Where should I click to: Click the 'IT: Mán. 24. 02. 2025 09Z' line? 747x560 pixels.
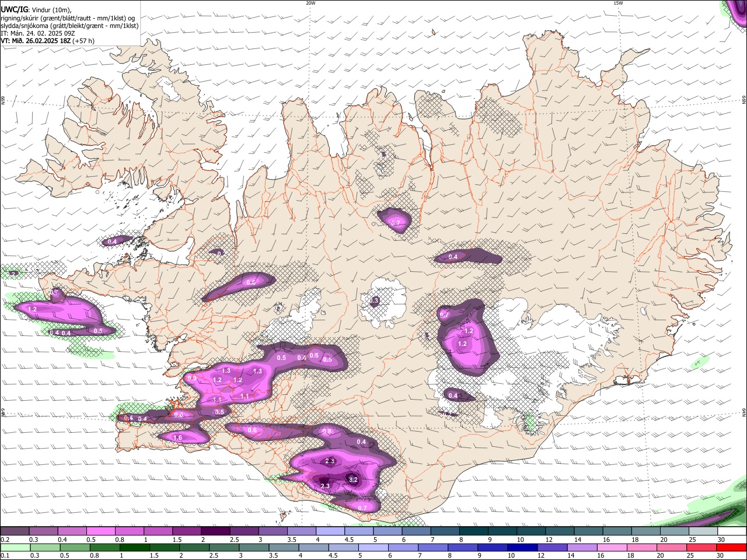[37, 33]
